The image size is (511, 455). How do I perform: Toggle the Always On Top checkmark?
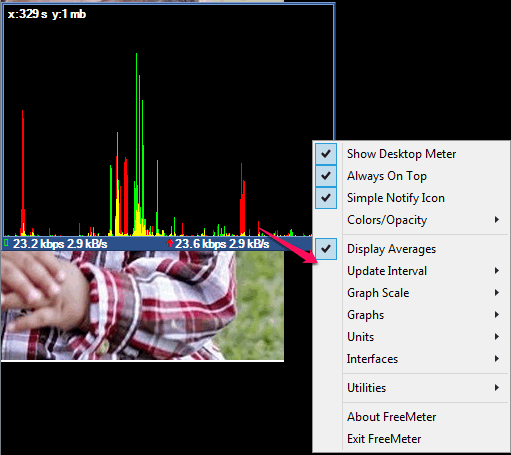click(326, 176)
